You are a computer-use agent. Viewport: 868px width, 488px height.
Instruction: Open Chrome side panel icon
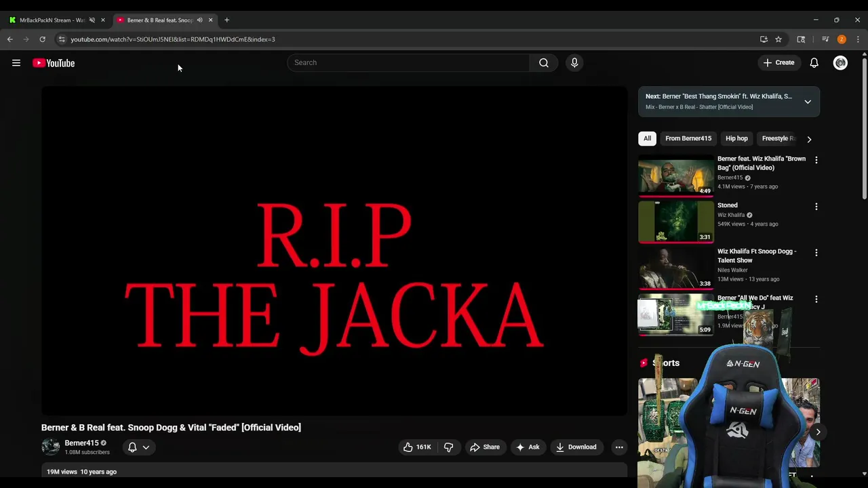click(801, 39)
